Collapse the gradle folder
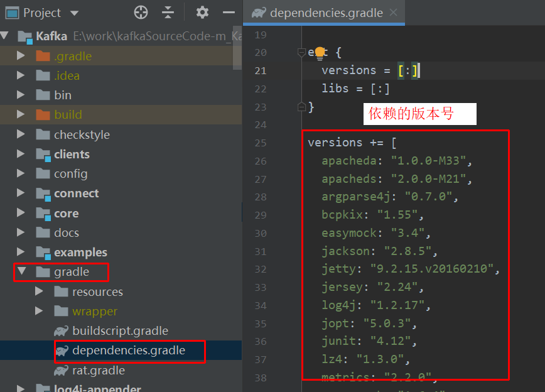The width and height of the screenshot is (545, 392). [21, 272]
